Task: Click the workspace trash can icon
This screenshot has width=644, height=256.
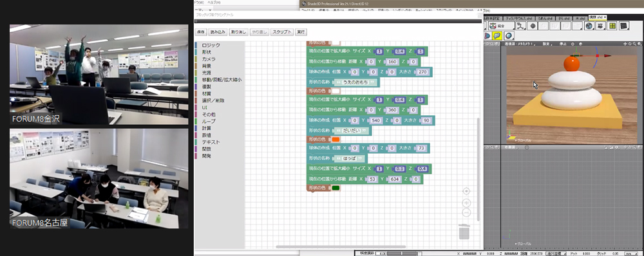Action: [464, 231]
